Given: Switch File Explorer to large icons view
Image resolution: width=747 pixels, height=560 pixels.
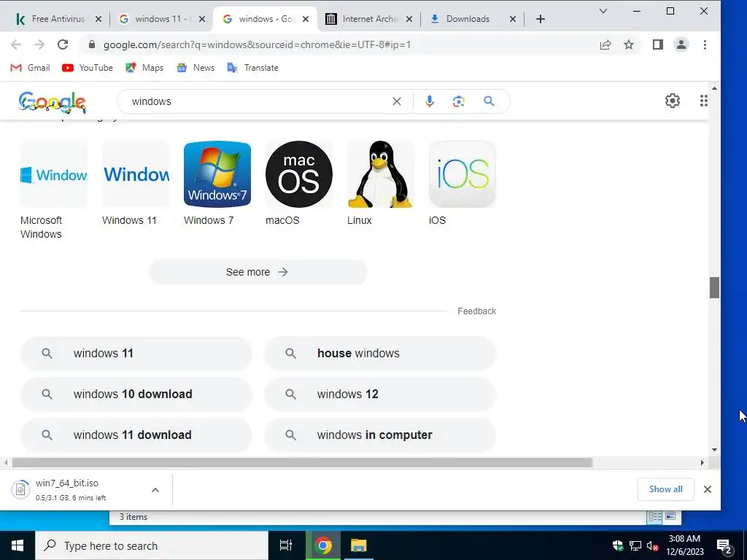Looking at the screenshot, I should 670,517.
